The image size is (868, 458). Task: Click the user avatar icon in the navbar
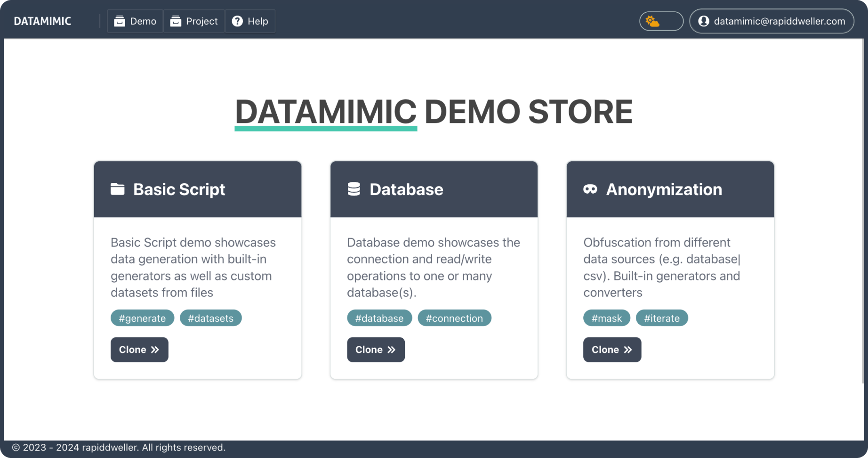[x=703, y=21]
